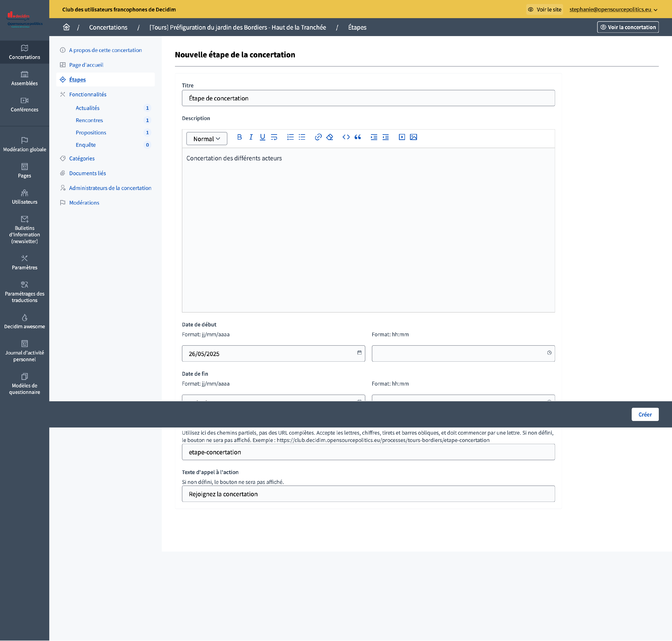Insert an image via the image icon
The height and width of the screenshot is (641, 672).
click(x=413, y=137)
